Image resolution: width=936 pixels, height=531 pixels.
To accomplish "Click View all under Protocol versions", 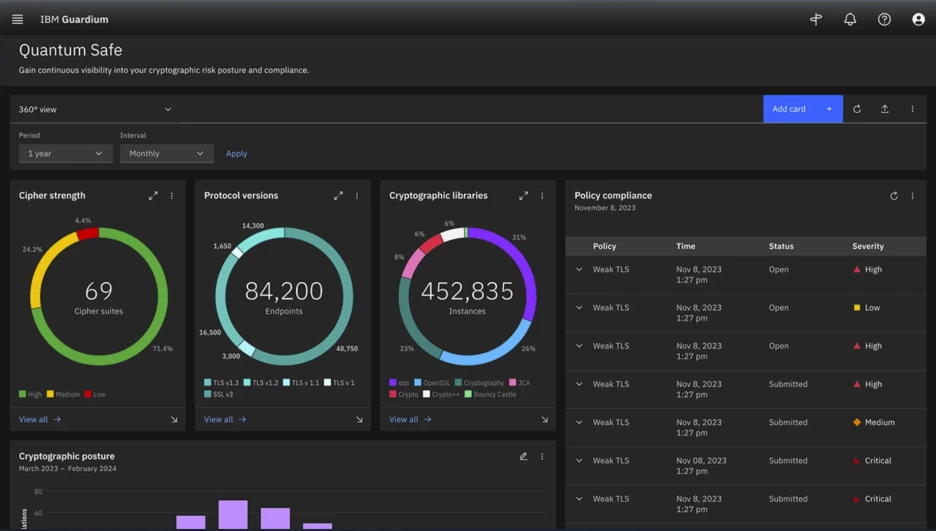I will pos(225,419).
